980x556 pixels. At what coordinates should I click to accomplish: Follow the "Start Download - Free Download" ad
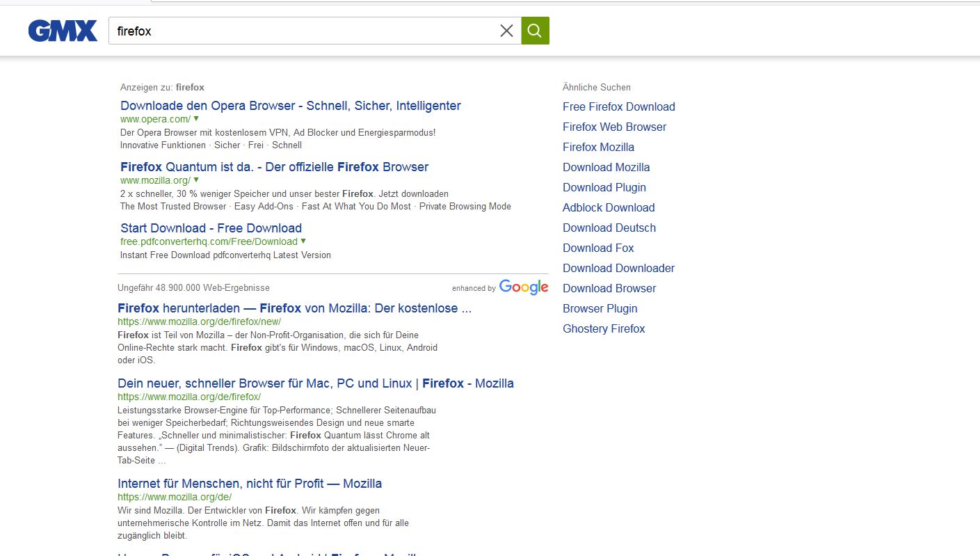coord(211,228)
